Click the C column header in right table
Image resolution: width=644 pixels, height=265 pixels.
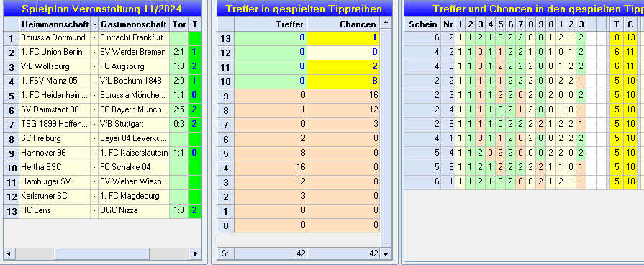[630, 24]
